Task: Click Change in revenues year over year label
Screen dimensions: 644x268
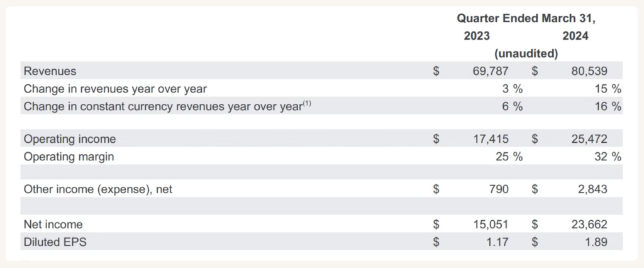Action: coord(116,89)
